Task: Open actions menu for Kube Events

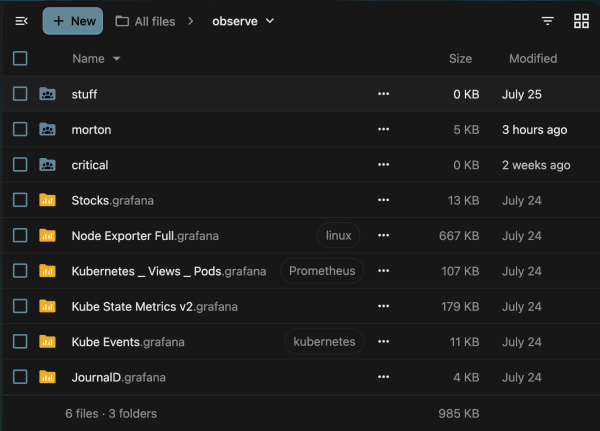Action: point(383,341)
